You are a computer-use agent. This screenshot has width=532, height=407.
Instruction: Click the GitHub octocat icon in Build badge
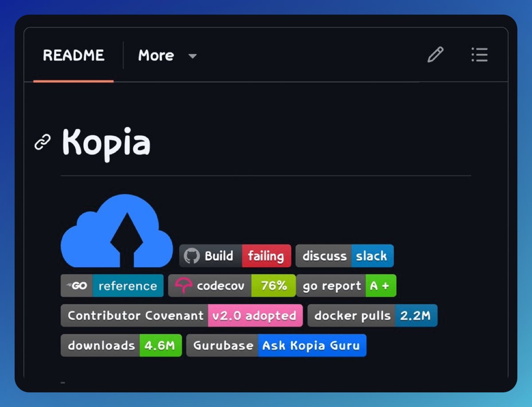click(x=192, y=256)
